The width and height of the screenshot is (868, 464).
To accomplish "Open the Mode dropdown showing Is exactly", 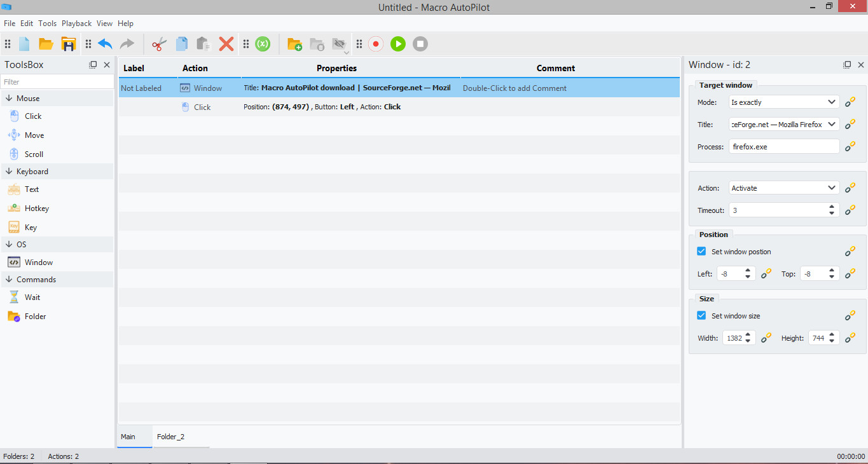I will point(784,102).
